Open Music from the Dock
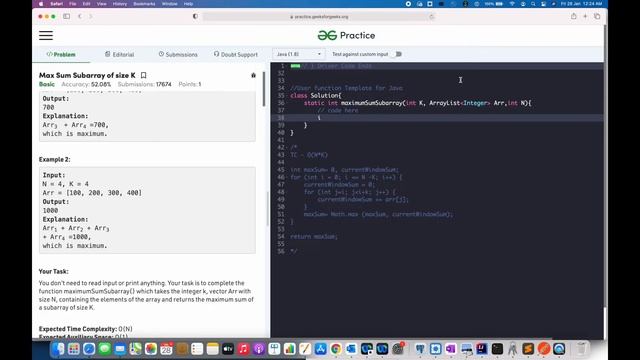 pos(244,349)
